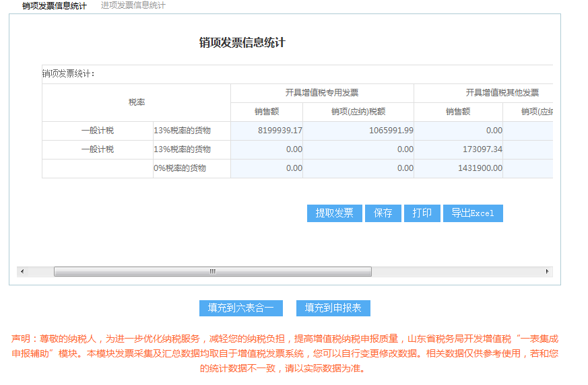588x385 pixels.
Task: Click the 提取发票 button
Action: pos(335,213)
